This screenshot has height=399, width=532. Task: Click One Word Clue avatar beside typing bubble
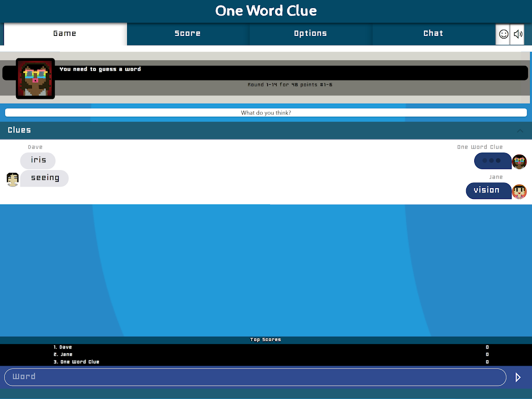(x=519, y=162)
